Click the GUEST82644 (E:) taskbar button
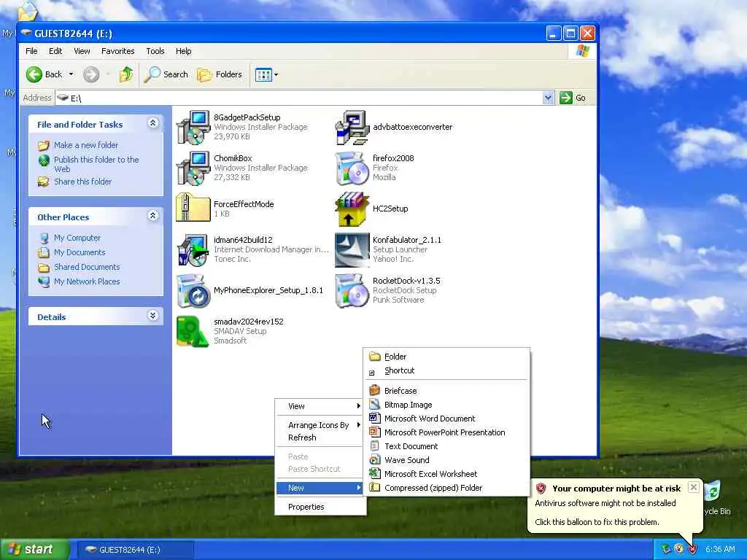The height and width of the screenshot is (560, 747). click(x=135, y=550)
